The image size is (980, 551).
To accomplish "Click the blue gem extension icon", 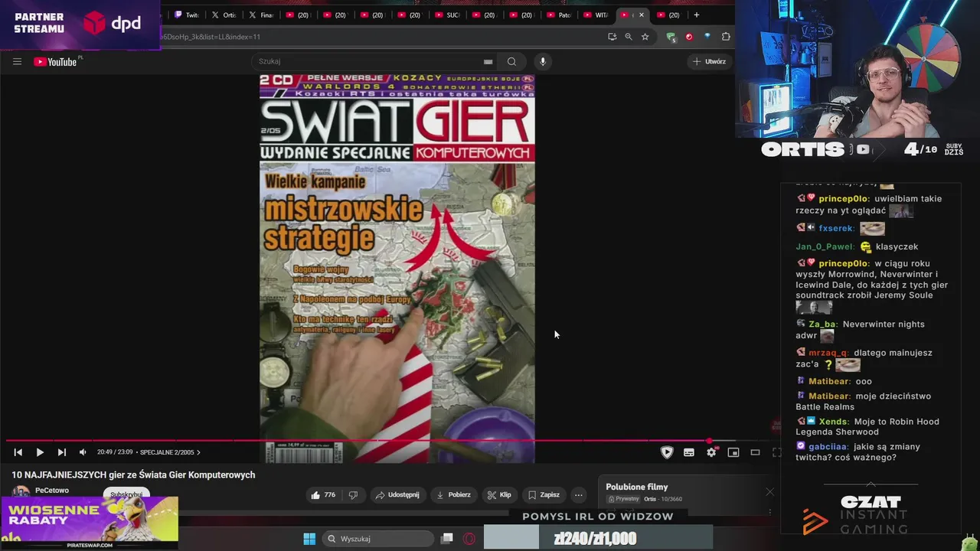I will (707, 37).
